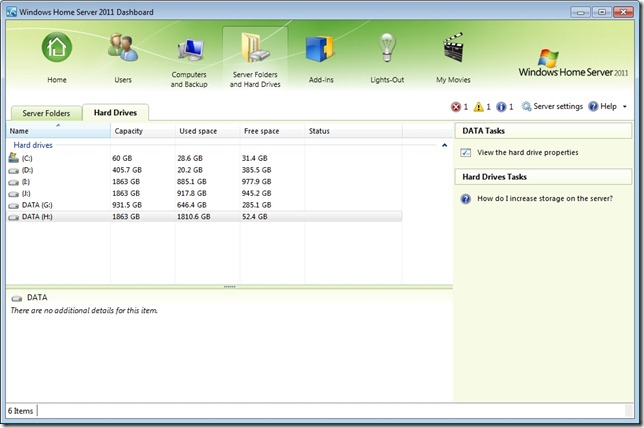The height and width of the screenshot is (428, 644).
Task: Go to Computers and Backup
Action: point(189,62)
